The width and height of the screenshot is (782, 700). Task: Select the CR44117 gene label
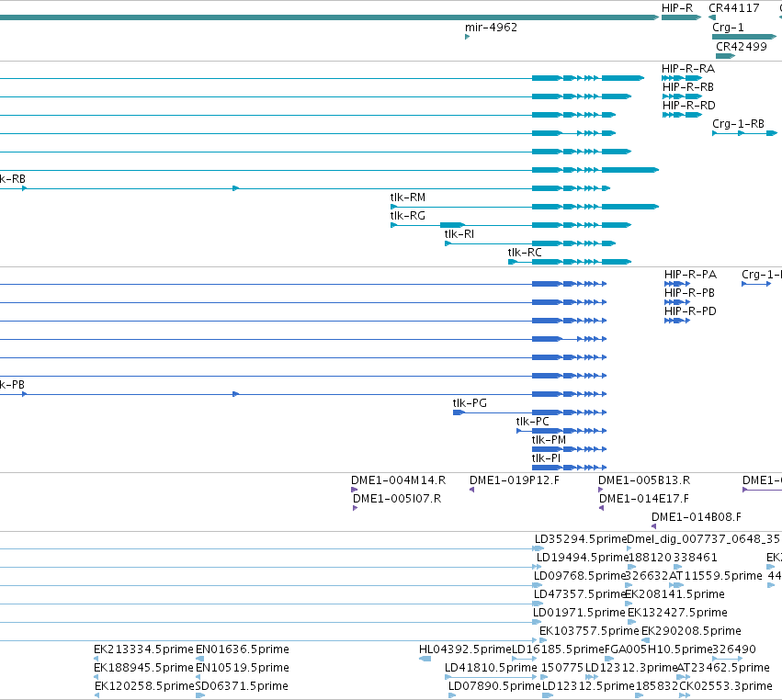coord(734,8)
